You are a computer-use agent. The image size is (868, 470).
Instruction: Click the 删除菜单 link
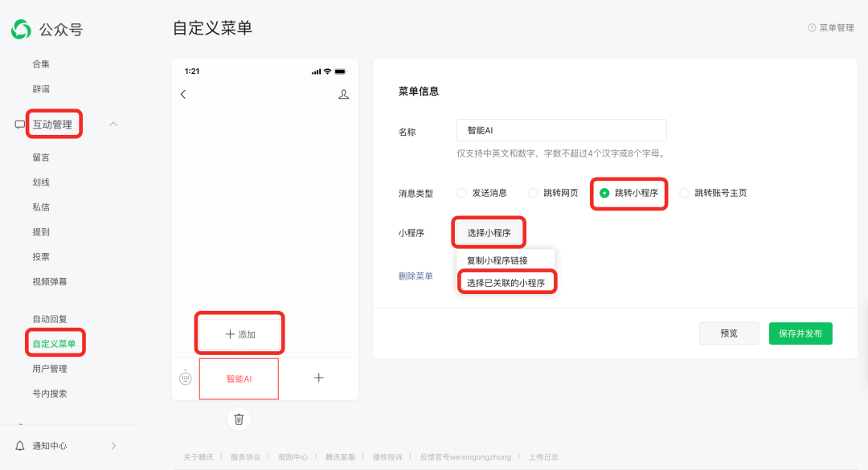416,276
